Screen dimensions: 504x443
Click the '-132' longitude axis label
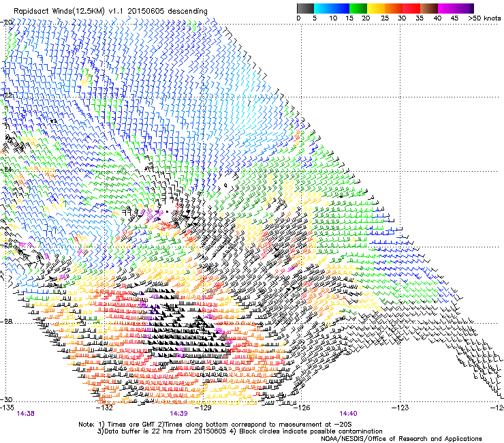point(105,408)
